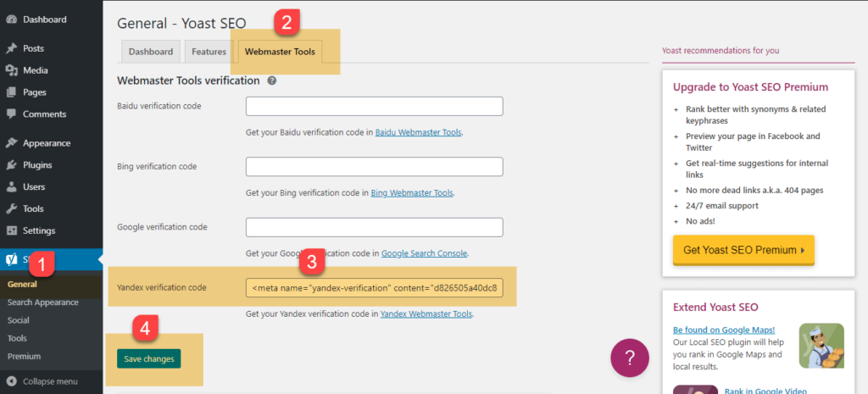Click Yoast recommendations for you text

pos(721,50)
